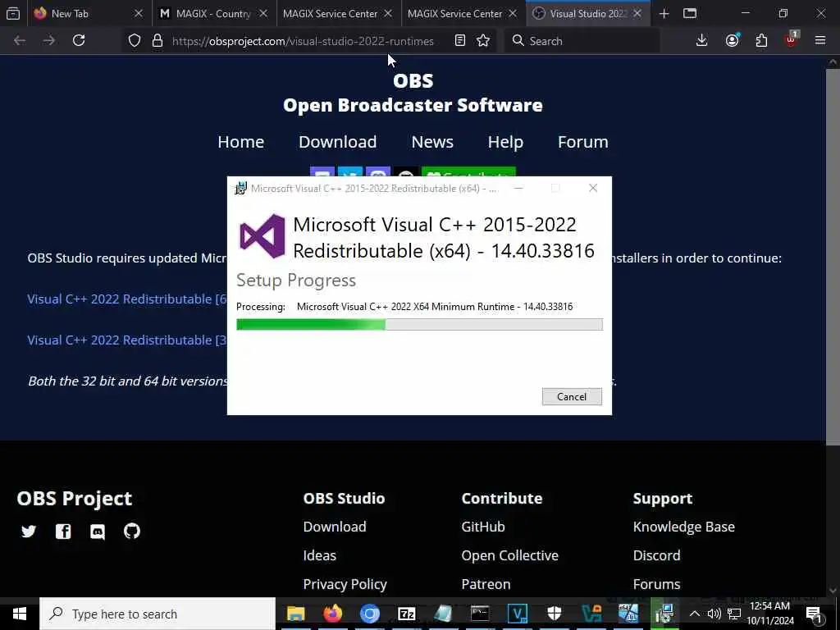
Task: Toggle reader view icon in address bar
Action: coord(459,41)
